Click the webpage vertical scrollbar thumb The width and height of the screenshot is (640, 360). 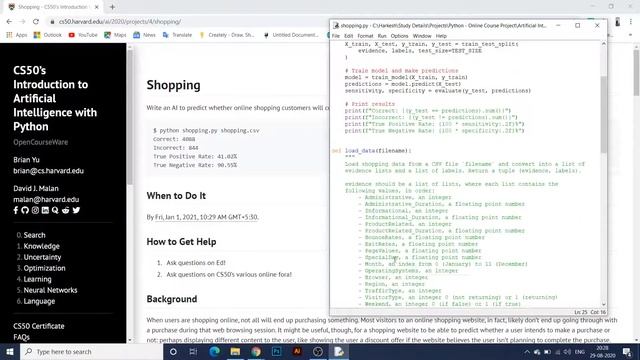tap(636, 73)
